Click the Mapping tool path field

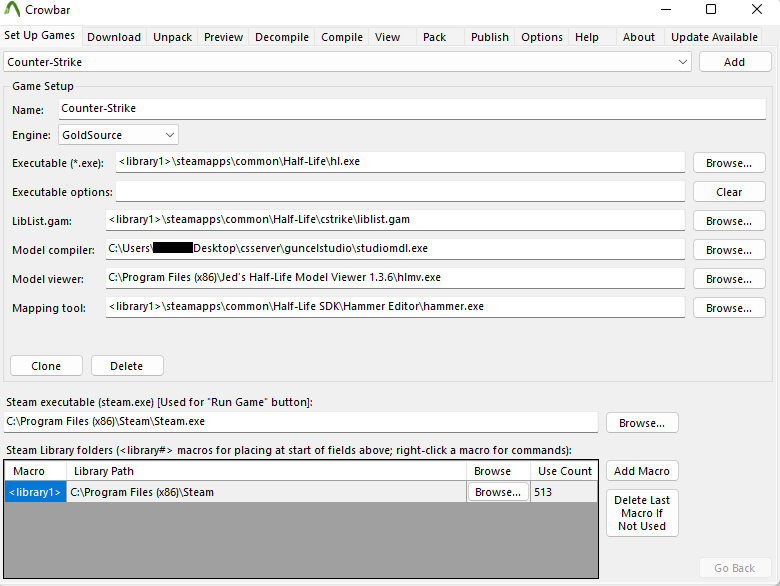pyautogui.click(x=395, y=307)
